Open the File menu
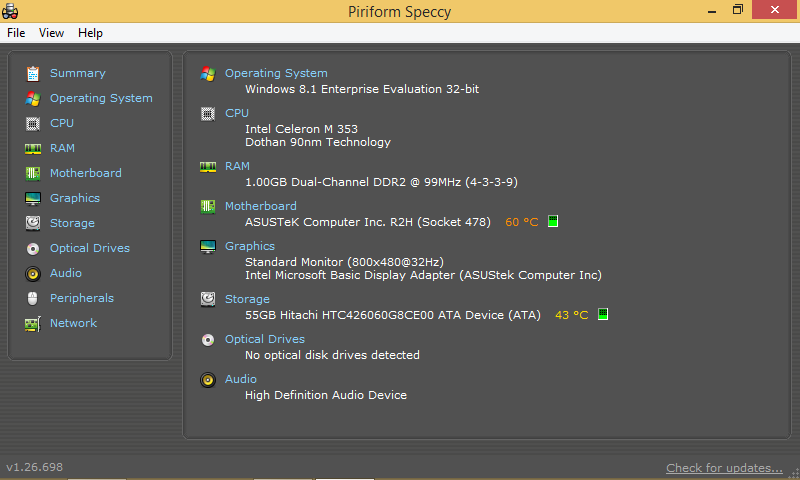The image size is (800, 480). click(x=16, y=33)
